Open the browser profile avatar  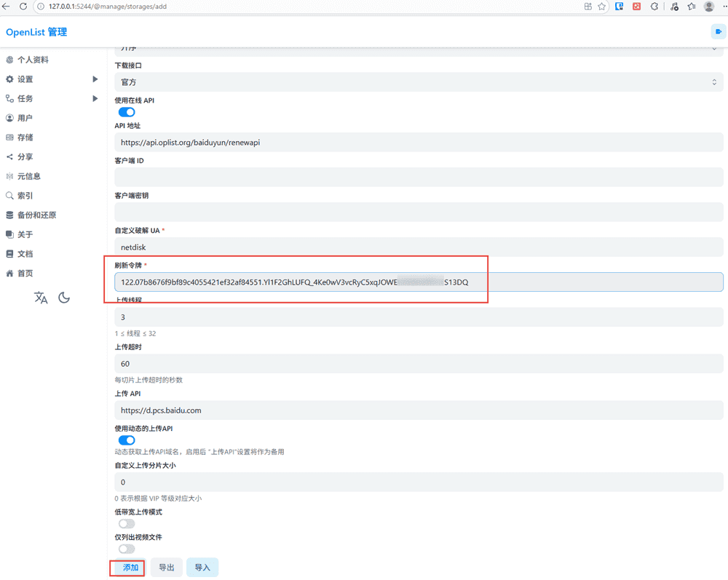point(708,7)
